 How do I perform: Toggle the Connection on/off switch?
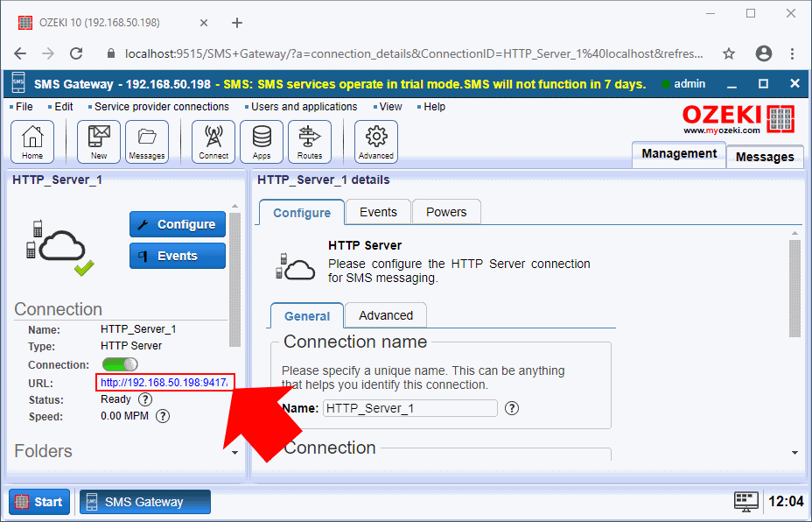click(x=120, y=364)
